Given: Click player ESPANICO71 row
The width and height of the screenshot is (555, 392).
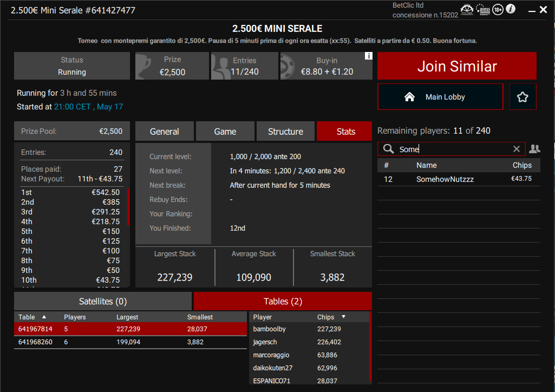Looking at the screenshot, I should pos(309,380).
